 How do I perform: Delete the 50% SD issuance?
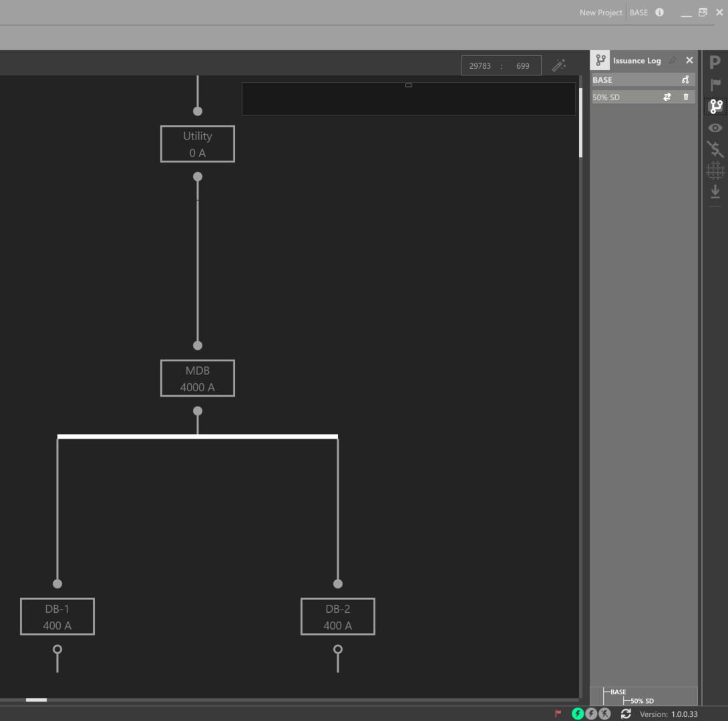click(x=685, y=97)
